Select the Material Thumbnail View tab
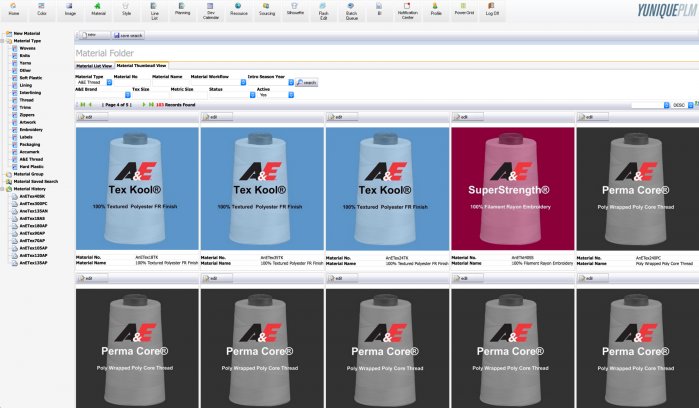Screen dimensions: 699x408 142,65
